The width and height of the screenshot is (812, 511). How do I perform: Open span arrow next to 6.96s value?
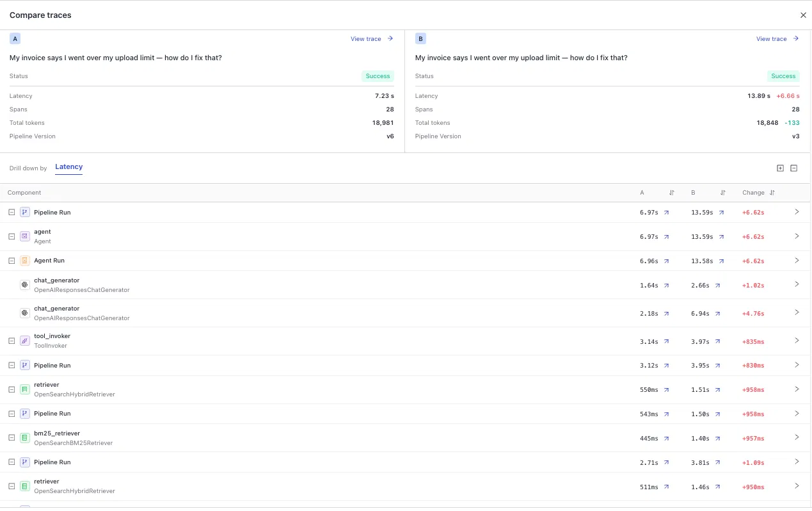(x=666, y=261)
